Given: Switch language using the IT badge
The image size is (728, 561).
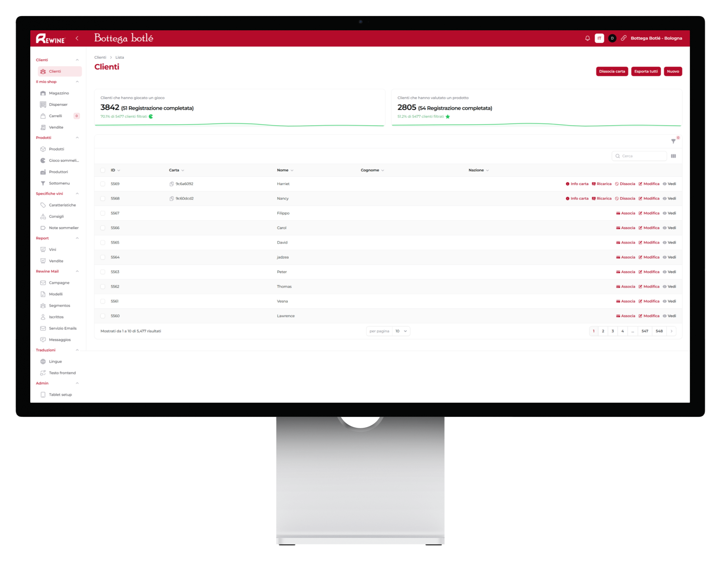Looking at the screenshot, I should (599, 38).
